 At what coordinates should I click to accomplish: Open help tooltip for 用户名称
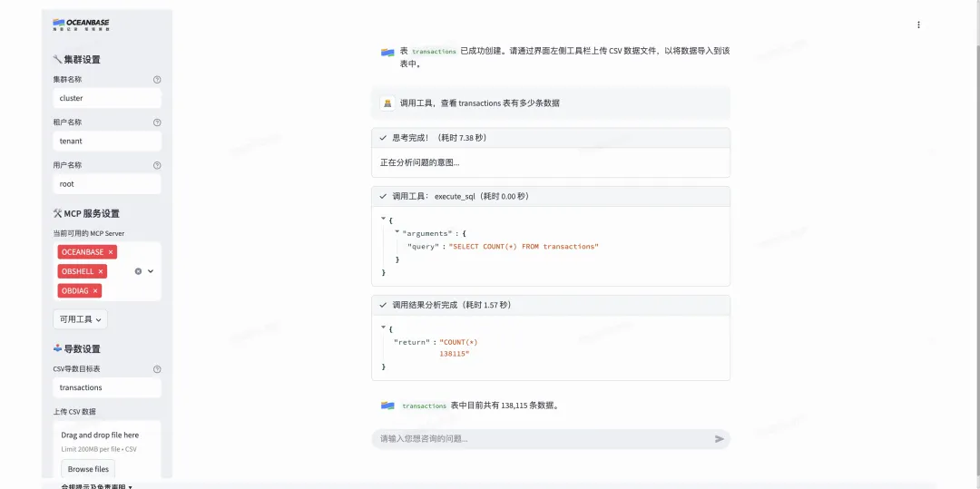point(157,165)
